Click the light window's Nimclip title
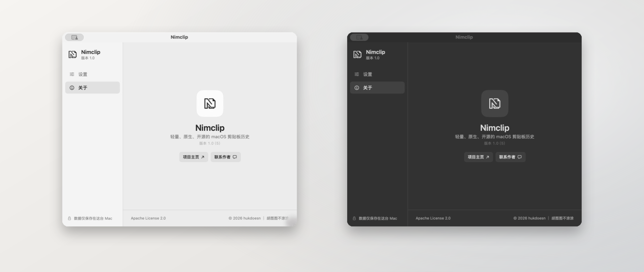The height and width of the screenshot is (272, 644). [179, 37]
